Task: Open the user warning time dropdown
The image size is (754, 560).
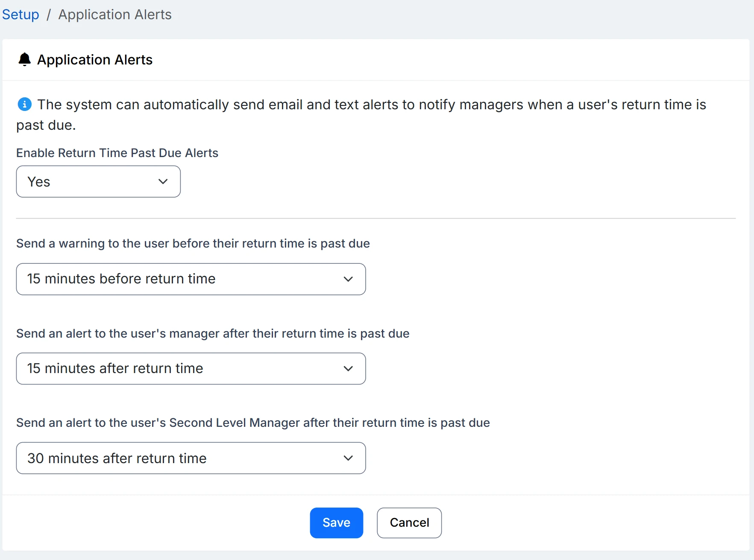Action: point(191,279)
